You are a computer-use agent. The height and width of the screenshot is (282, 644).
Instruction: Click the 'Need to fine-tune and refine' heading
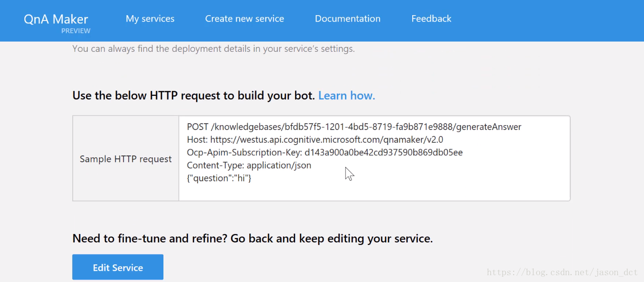click(x=252, y=239)
